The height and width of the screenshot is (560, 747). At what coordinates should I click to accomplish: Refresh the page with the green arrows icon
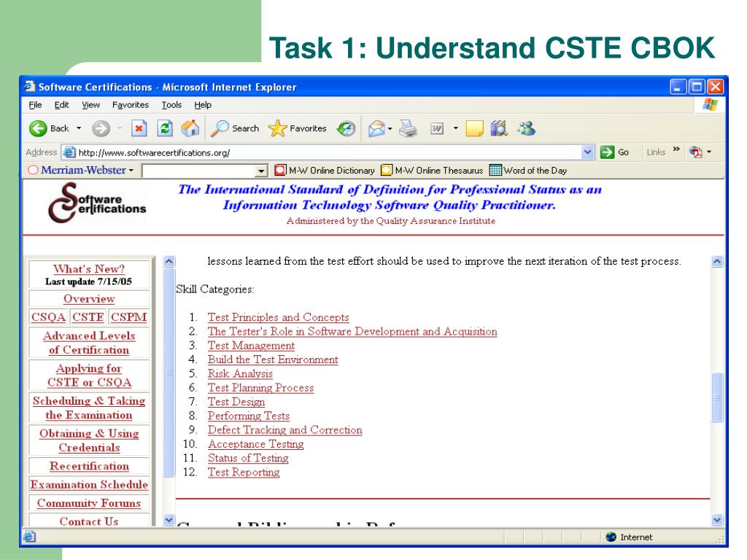coord(165,128)
